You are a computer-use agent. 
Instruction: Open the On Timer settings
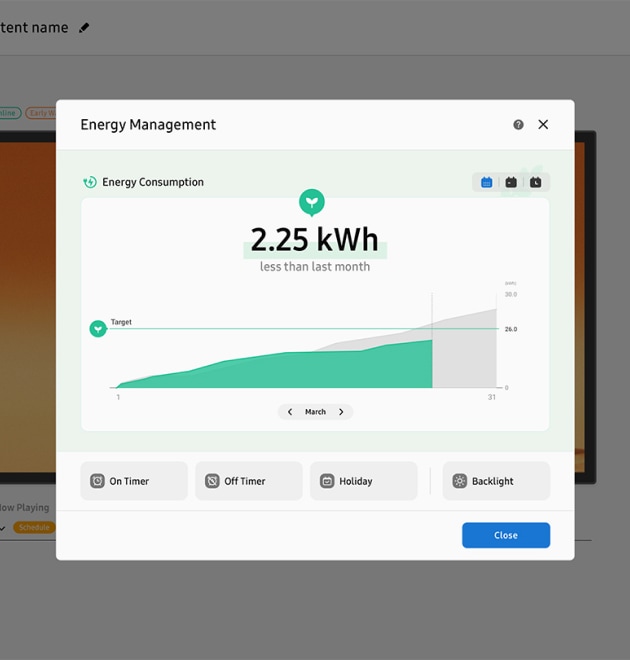pyautogui.click(x=134, y=481)
